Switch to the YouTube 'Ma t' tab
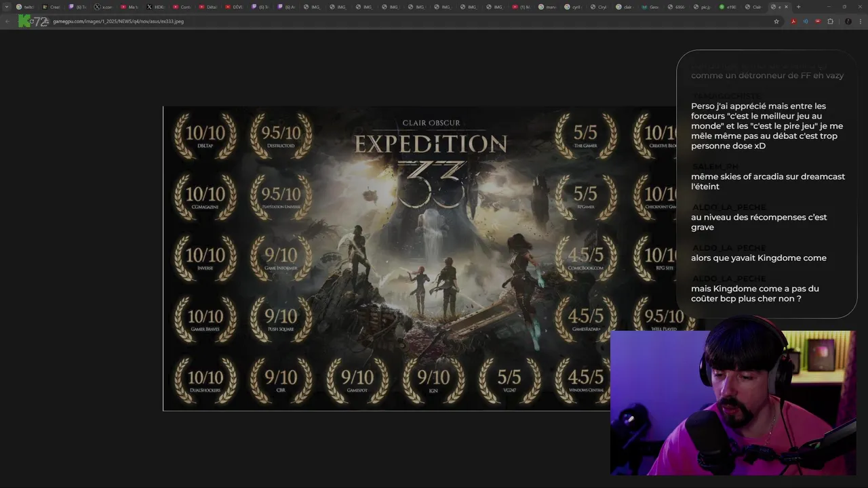Image resolution: width=868 pixels, height=488 pixels. tap(130, 7)
